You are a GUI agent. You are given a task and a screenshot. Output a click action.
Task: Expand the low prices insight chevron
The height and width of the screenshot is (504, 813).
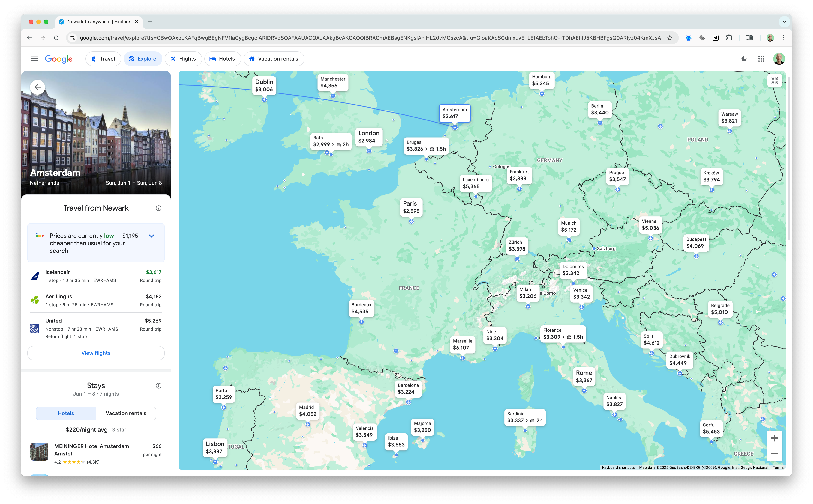(151, 236)
